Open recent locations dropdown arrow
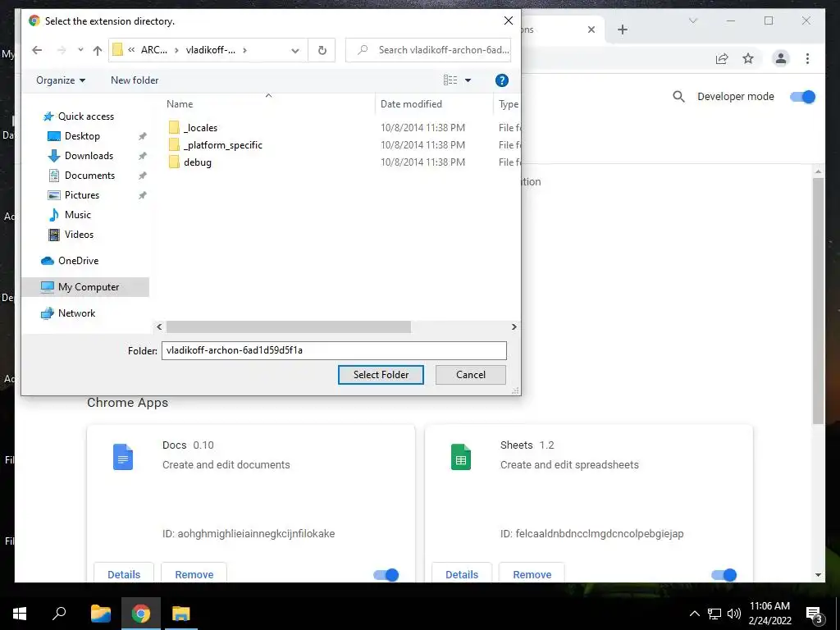The height and width of the screenshot is (630, 840). pos(80,50)
